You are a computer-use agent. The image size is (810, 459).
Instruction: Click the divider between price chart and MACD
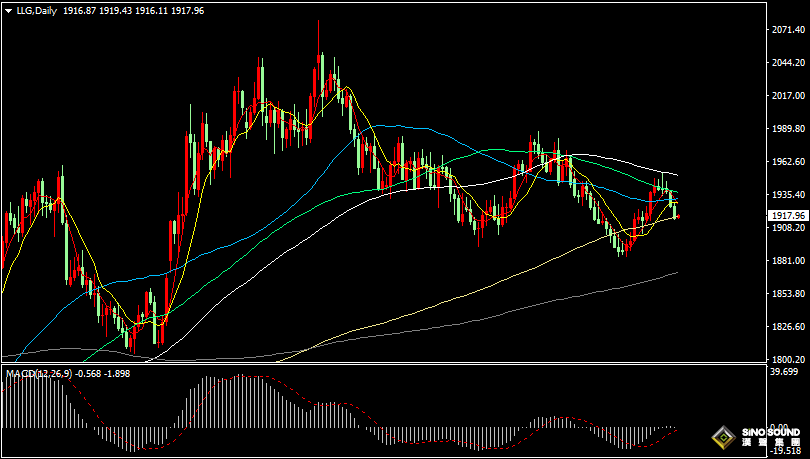[x=380, y=365]
